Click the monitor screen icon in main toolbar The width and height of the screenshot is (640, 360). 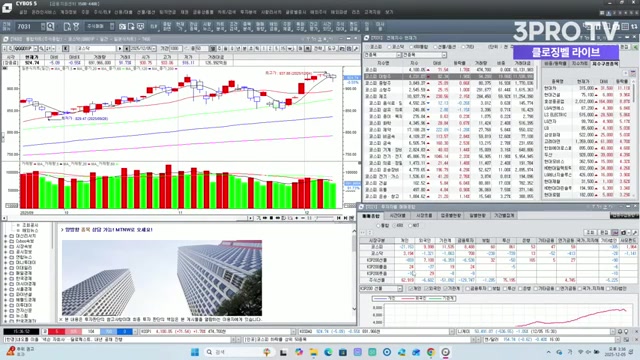point(140,27)
